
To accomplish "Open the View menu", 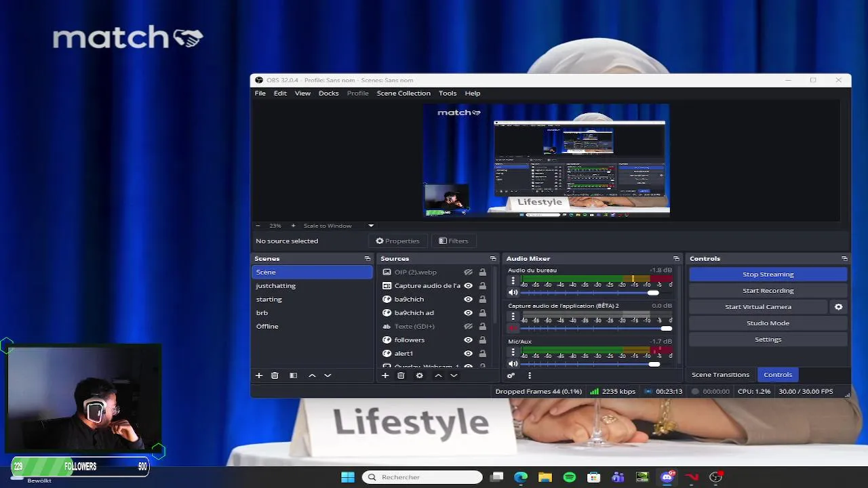I will [302, 94].
